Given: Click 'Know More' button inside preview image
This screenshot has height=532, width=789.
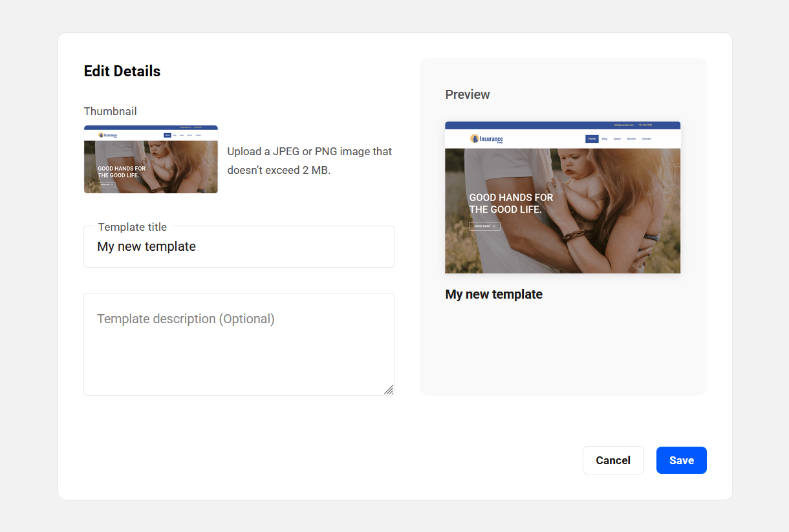Looking at the screenshot, I should click(x=484, y=226).
